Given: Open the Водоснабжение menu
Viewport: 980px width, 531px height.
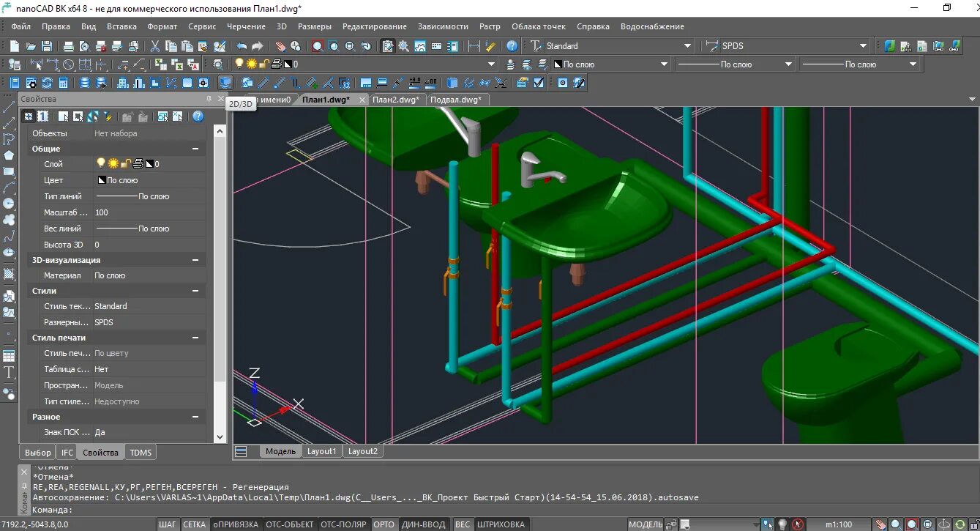Looking at the screenshot, I should [651, 26].
